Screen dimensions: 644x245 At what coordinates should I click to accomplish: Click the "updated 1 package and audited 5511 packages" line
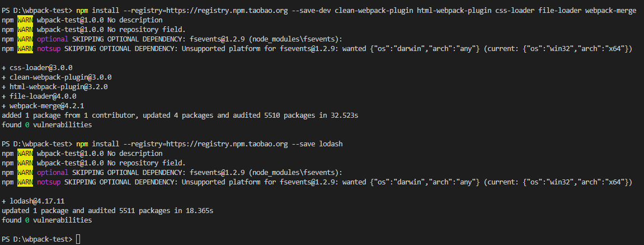(86, 210)
